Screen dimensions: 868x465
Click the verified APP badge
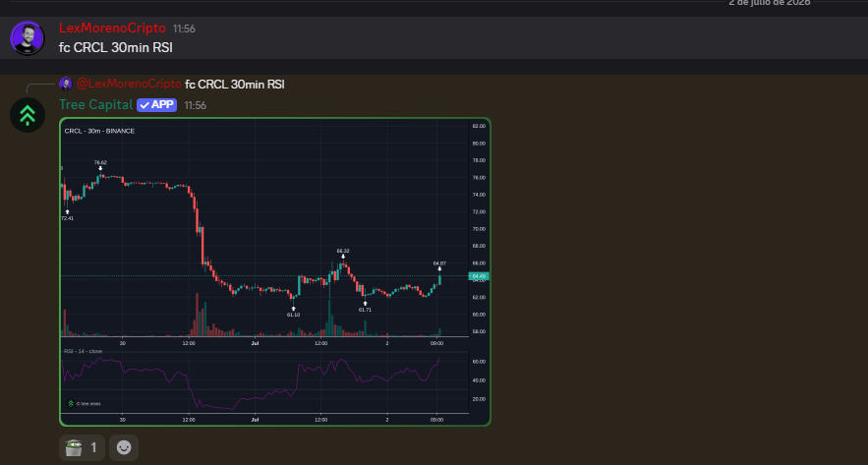tap(156, 105)
